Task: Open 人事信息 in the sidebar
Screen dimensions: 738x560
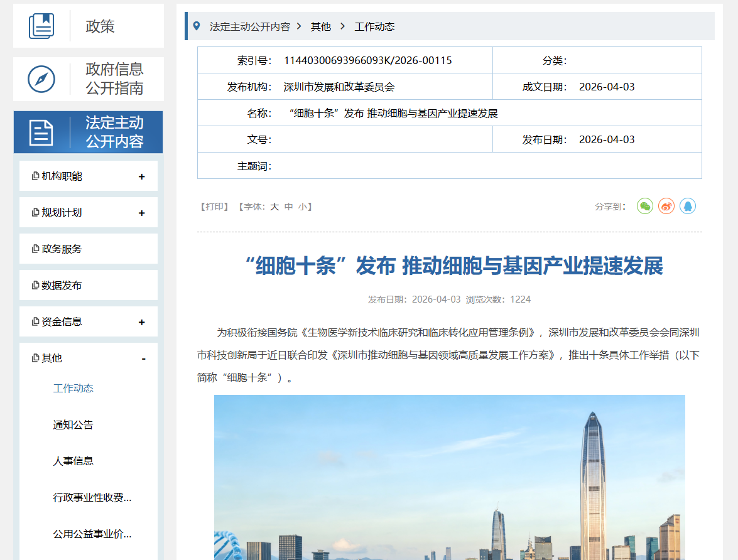Action: coord(73,461)
